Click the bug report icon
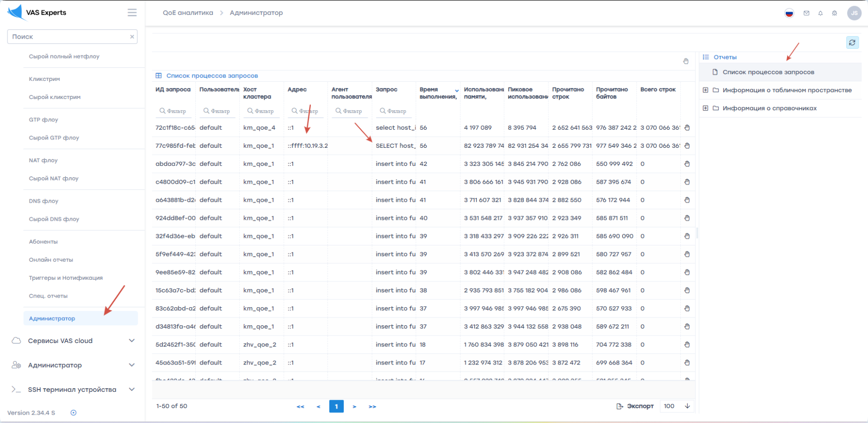The image size is (868, 423). click(x=835, y=13)
